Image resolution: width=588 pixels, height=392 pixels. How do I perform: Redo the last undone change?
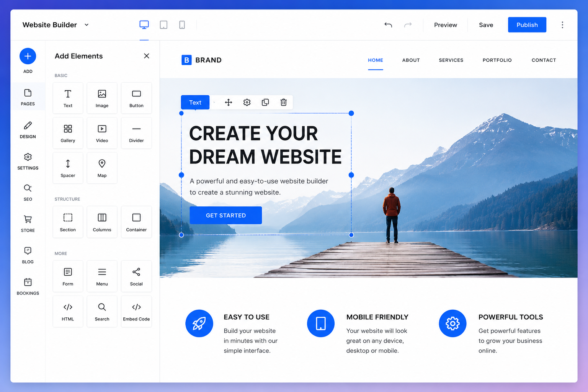point(408,25)
